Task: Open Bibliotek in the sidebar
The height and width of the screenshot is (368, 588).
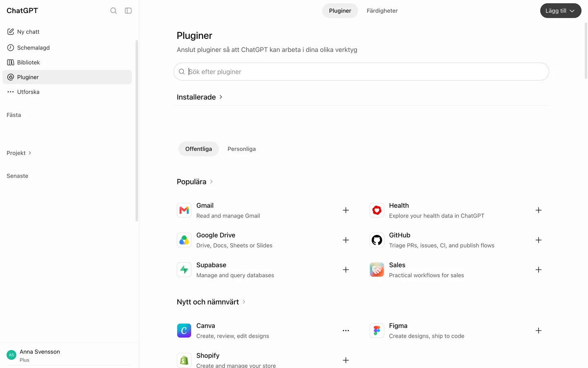Action: (67, 62)
